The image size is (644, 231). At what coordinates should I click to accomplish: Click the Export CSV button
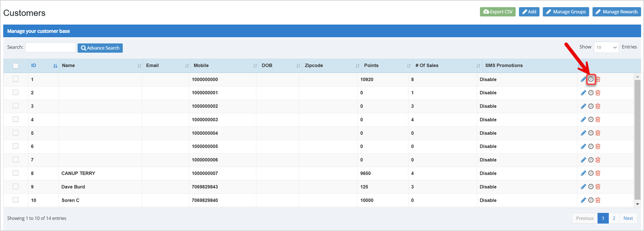click(x=498, y=12)
